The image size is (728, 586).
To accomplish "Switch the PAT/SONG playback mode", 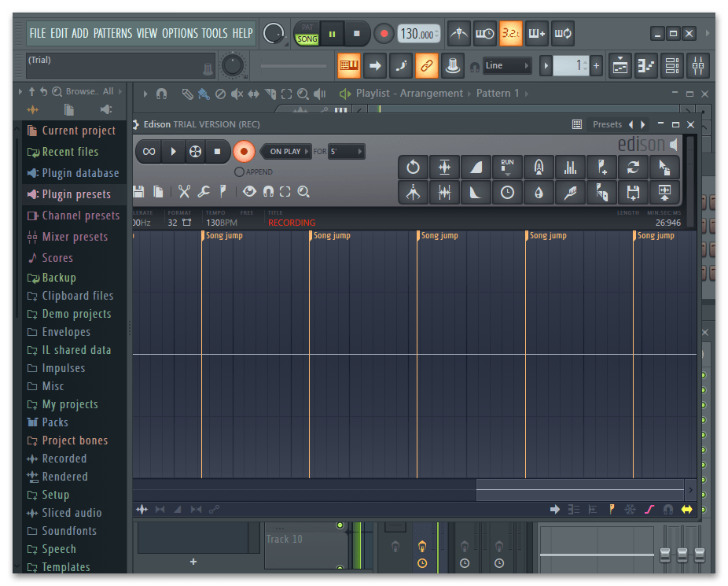I will click(307, 34).
